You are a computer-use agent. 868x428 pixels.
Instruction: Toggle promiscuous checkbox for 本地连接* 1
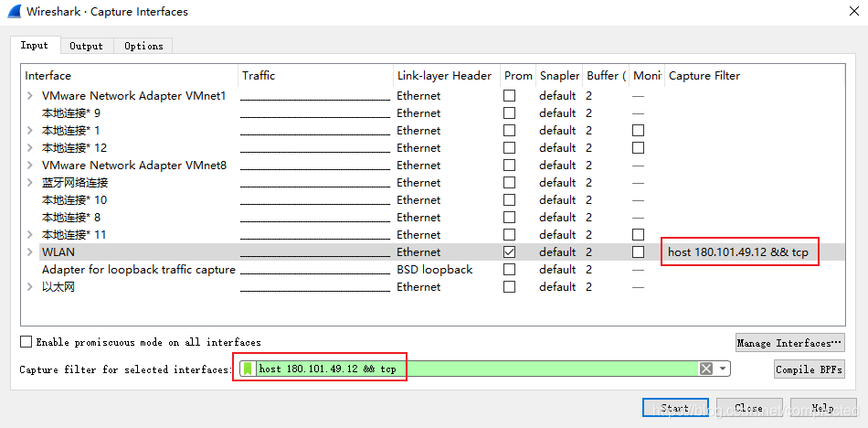tap(509, 131)
